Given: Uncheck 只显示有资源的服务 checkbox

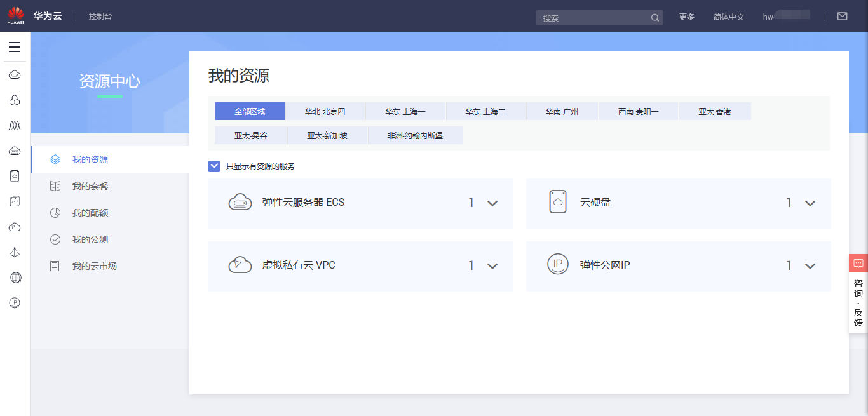Looking at the screenshot, I should point(214,166).
